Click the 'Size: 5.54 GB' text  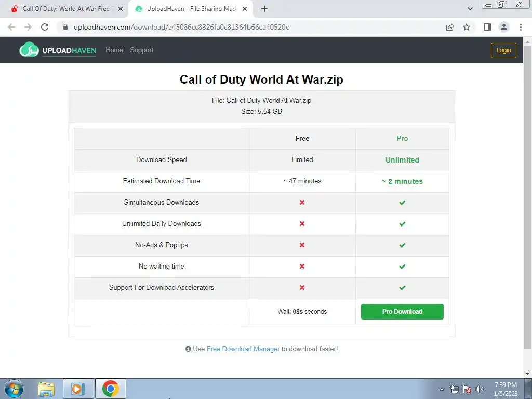262,111
